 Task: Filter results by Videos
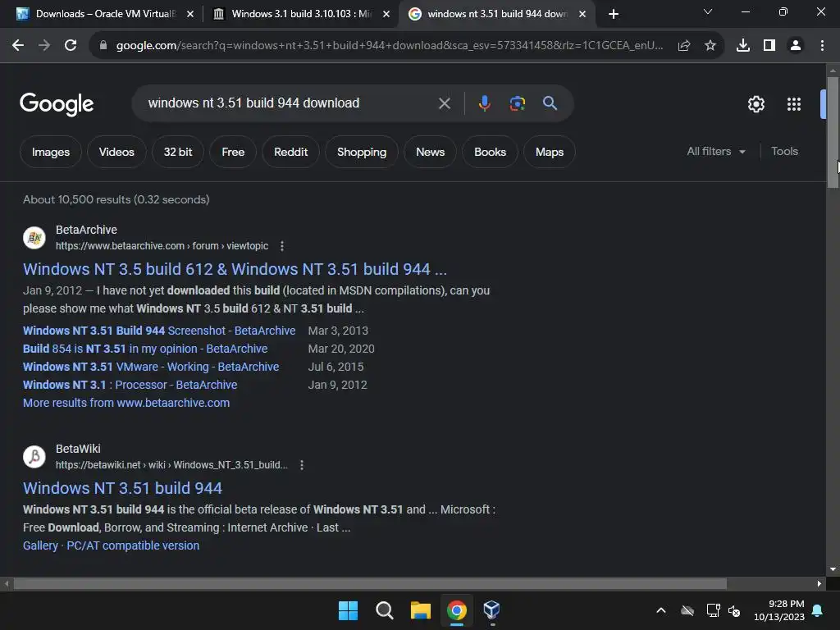point(116,152)
